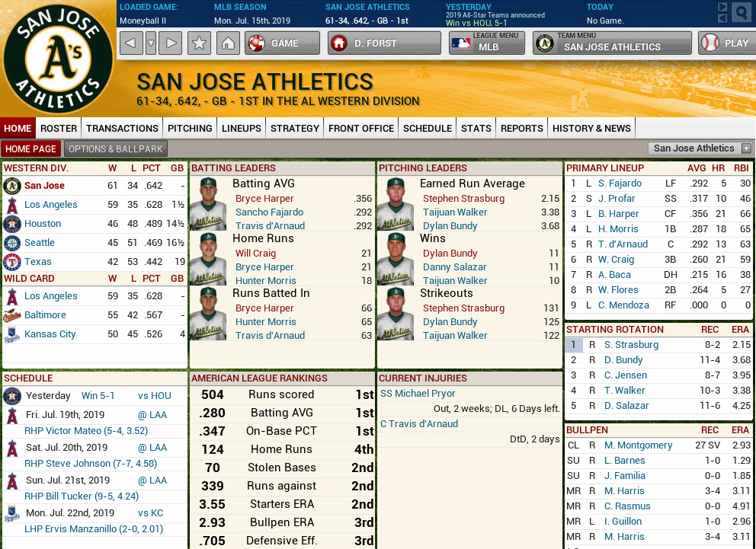This screenshot has height=549, width=756.
Task: Switch to the ROSTER tab
Action: [59, 128]
